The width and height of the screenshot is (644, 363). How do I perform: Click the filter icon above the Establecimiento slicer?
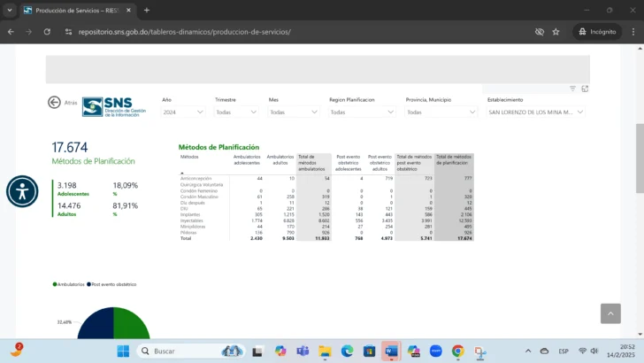click(x=572, y=89)
